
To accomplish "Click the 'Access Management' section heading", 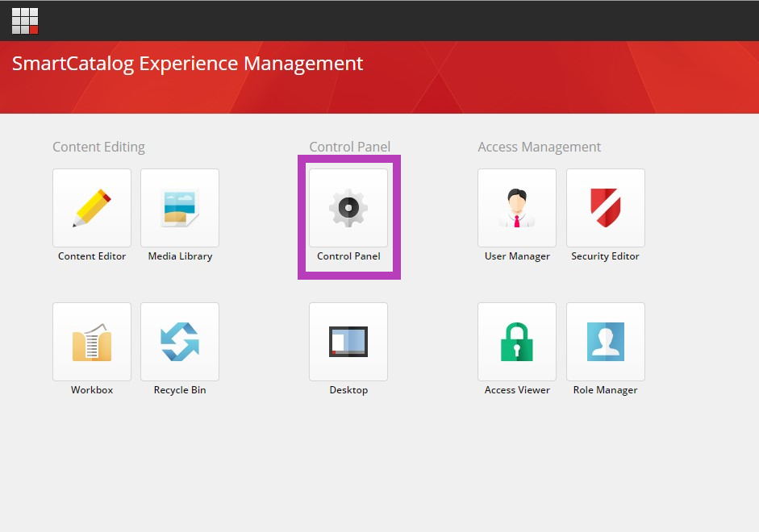I will (x=540, y=147).
